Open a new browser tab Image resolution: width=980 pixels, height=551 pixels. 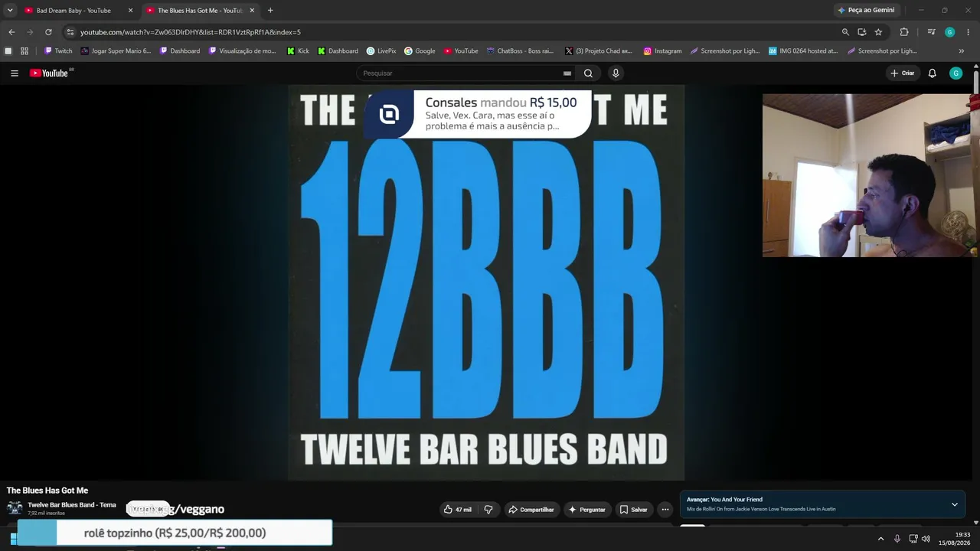270,11
